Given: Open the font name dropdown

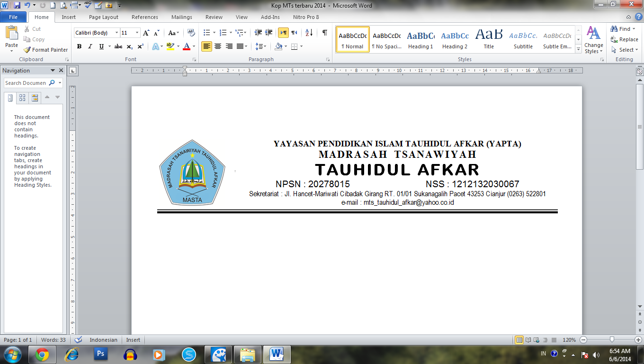Looking at the screenshot, I should coord(116,33).
